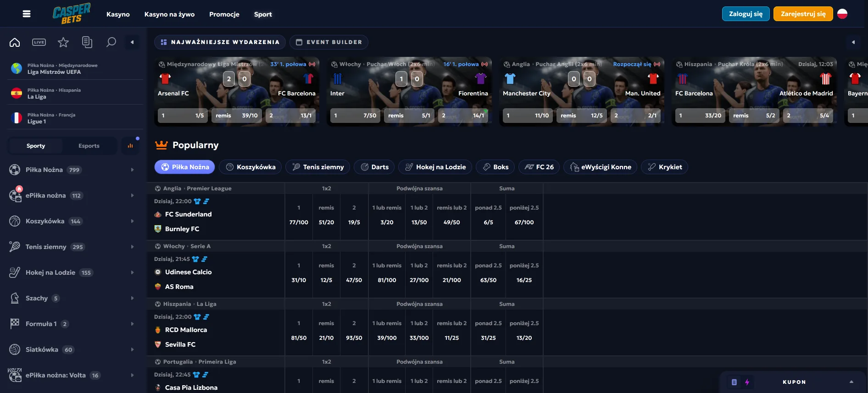Click the Zaloguj się button
The image size is (868, 393).
pyautogui.click(x=746, y=14)
